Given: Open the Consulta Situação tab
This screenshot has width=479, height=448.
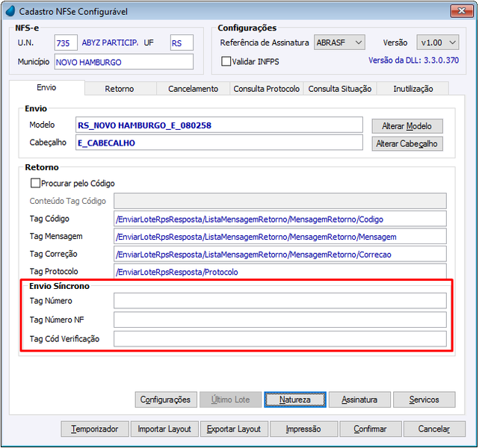Looking at the screenshot, I should pyautogui.click(x=340, y=89).
